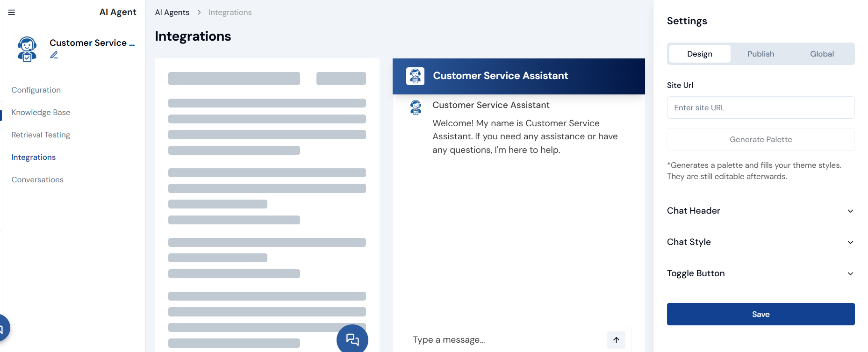Follow the AI Agents breadcrumb link
The image size is (868, 352).
(172, 12)
